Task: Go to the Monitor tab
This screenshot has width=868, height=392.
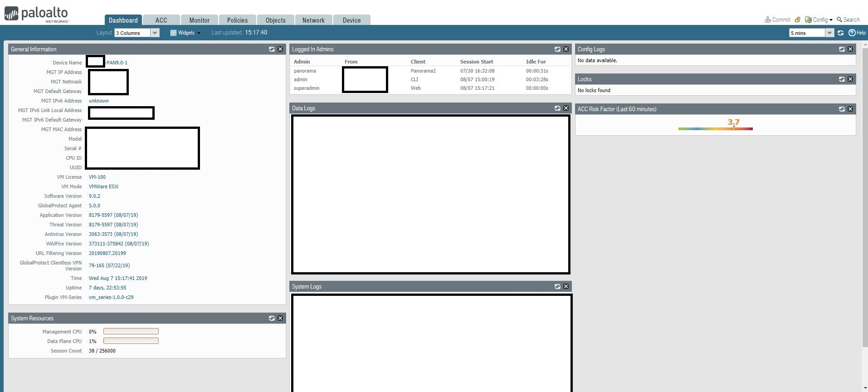Action: coord(200,20)
